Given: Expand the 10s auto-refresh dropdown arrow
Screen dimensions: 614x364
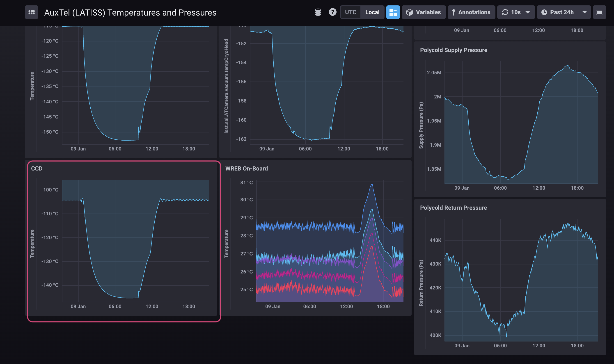Looking at the screenshot, I should (x=527, y=12).
